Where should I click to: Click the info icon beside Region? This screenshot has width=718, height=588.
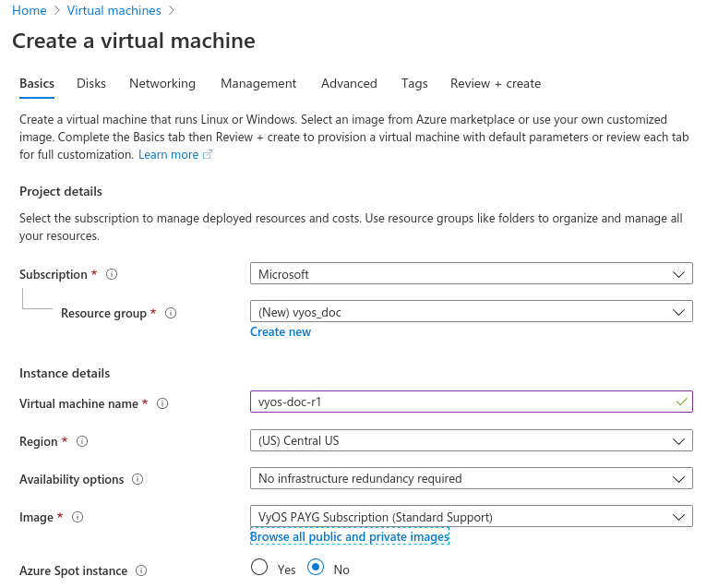82,442
